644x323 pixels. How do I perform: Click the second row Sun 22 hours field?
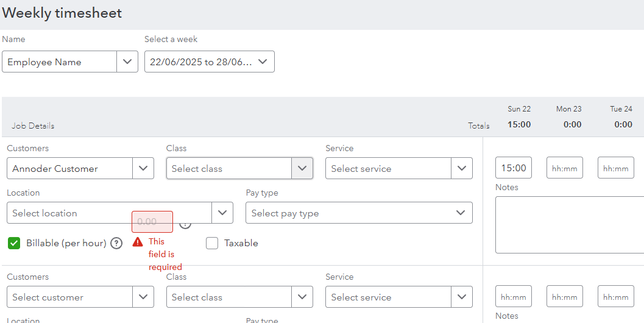[x=514, y=296]
